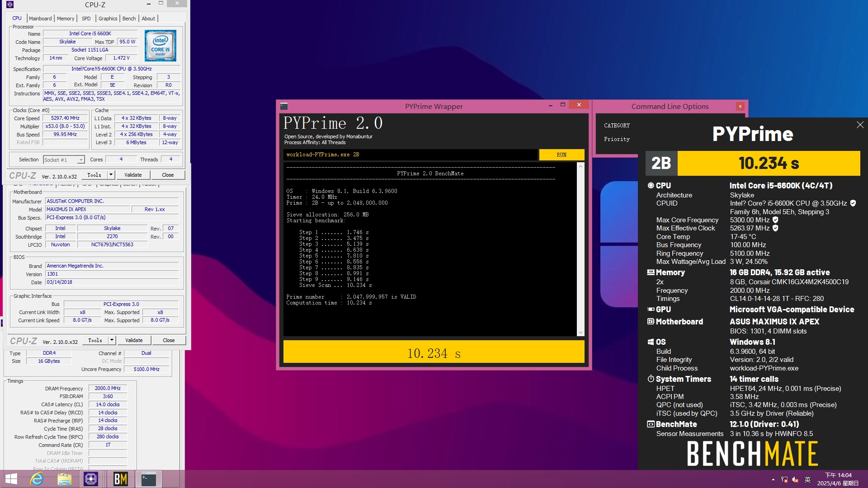This screenshot has width=868, height=488.
Task: Expand Tools dropdown arrow in top CPU-Z window
Action: pos(110,175)
